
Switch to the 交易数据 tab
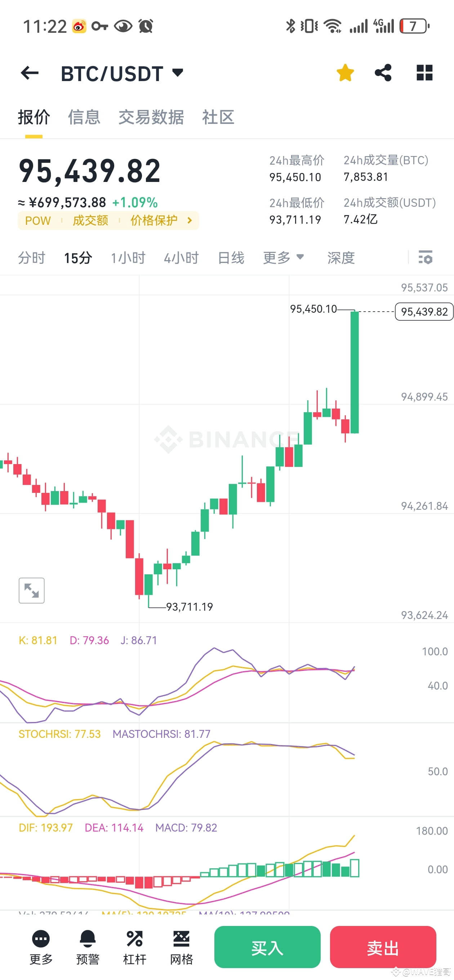point(151,117)
